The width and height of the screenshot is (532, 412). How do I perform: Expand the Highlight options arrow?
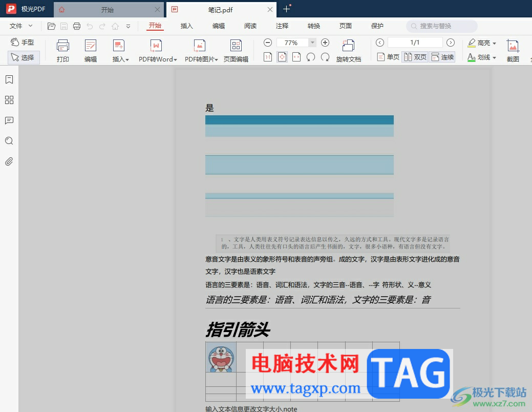494,43
